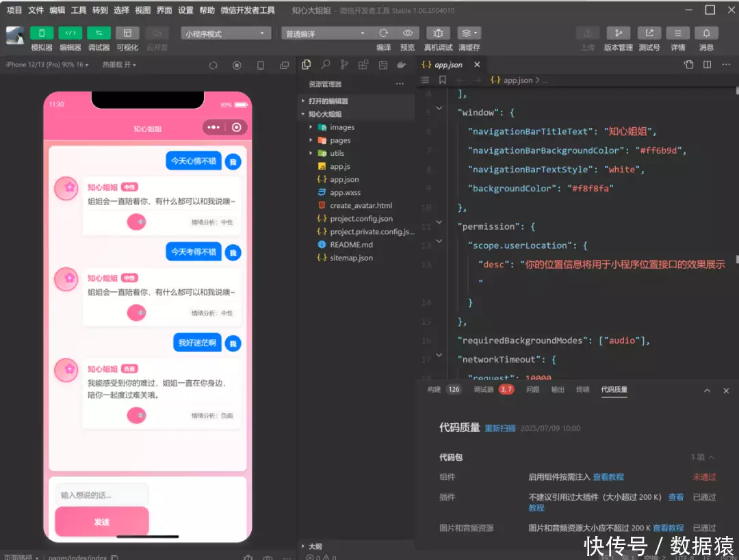
Task: Open the component tutorial link
Action: (608, 477)
